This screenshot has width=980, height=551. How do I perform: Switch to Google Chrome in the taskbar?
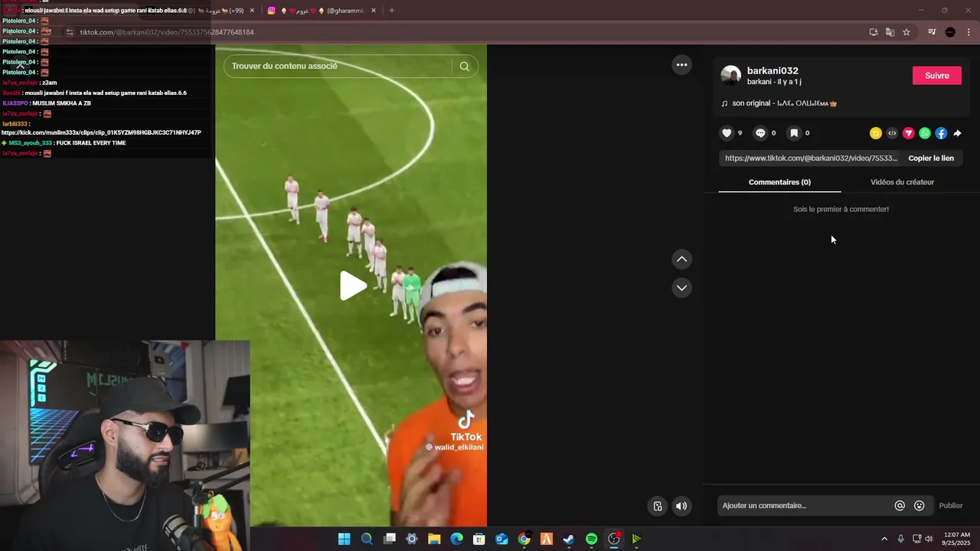click(x=524, y=539)
